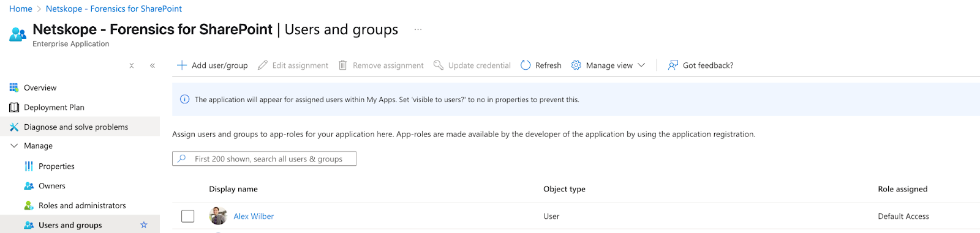Click the Refresh circular arrow icon
980x233 pixels.
coord(526,65)
